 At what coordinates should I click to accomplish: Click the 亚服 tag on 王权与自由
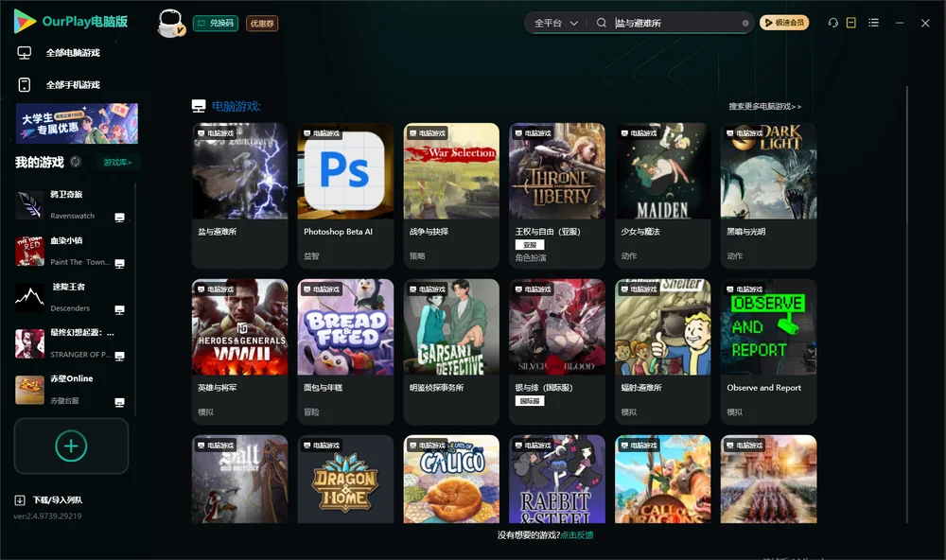(530, 245)
